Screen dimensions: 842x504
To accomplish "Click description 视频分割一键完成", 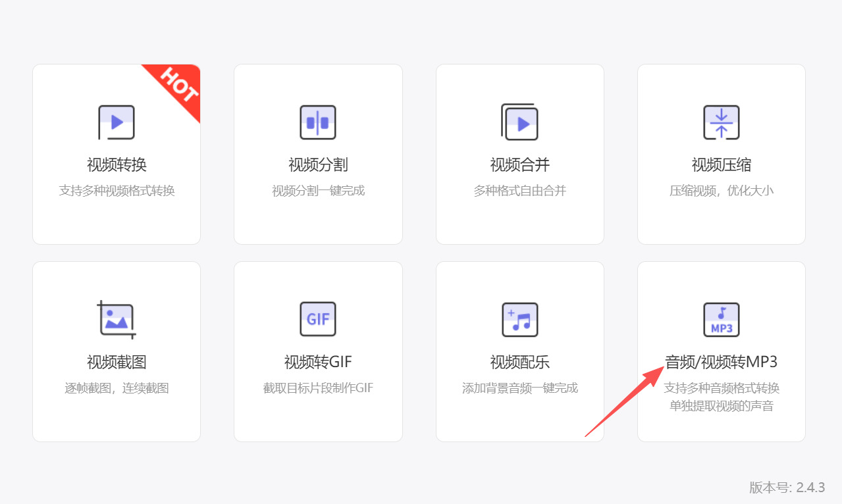I will click(x=318, y=191).
